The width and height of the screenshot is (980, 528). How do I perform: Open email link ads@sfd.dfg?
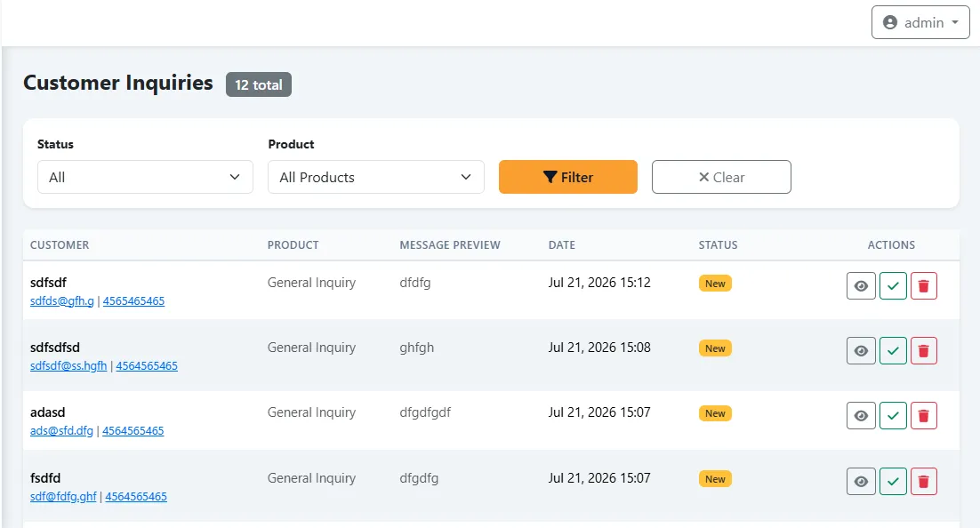click(62, 431)
